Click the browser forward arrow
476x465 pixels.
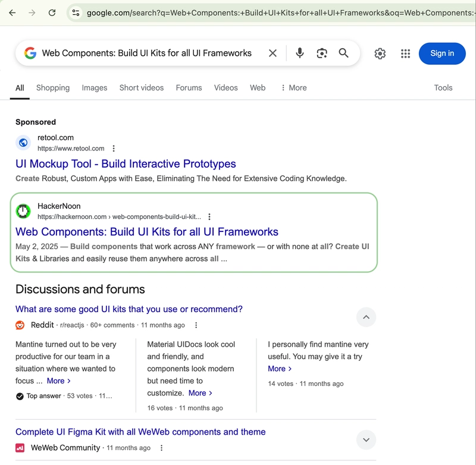[32, 12]
